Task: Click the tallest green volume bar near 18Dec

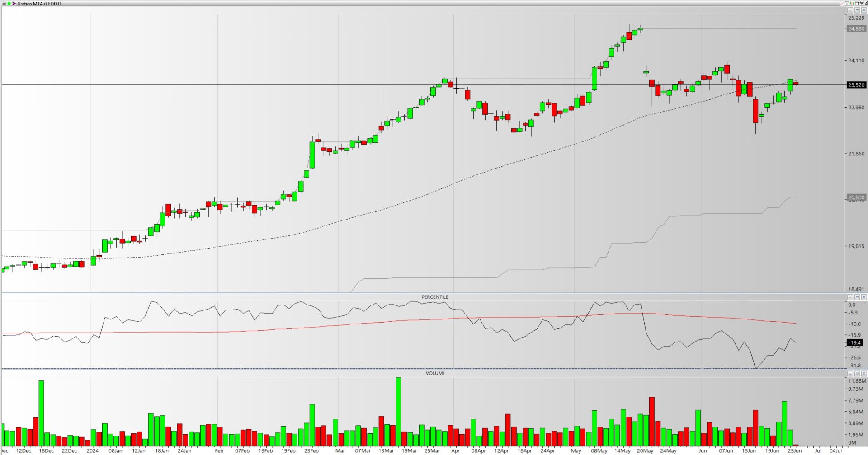Action: [x=42, y=413]
